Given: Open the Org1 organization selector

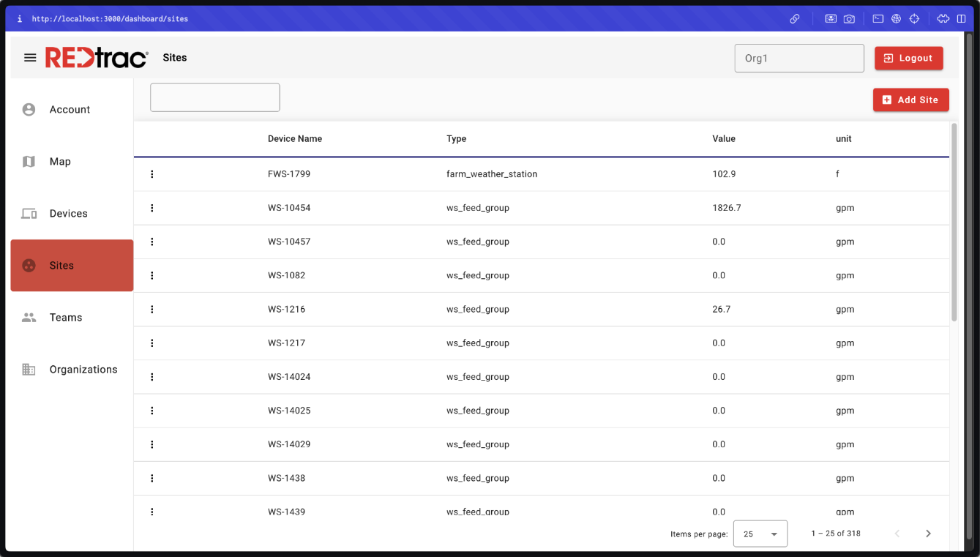Looking at the screenshot, I should 799,58.
